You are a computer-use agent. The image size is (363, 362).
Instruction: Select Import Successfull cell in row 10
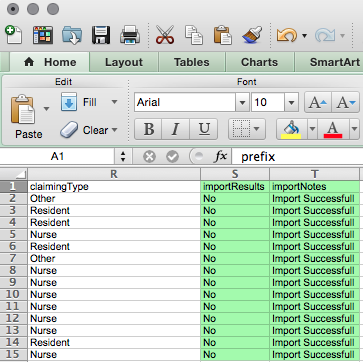coord(314,295)
